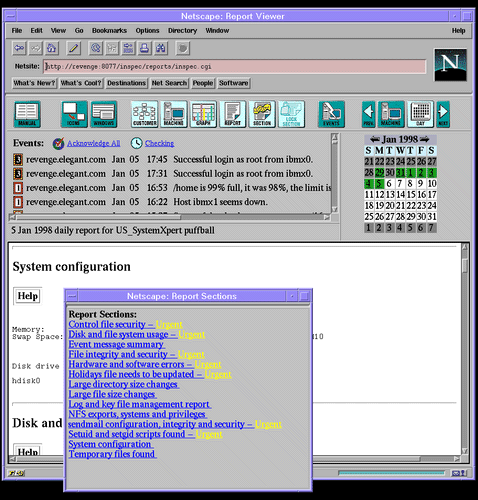
Task: Click Netscape Back arrow button
Action: [19, 48]
